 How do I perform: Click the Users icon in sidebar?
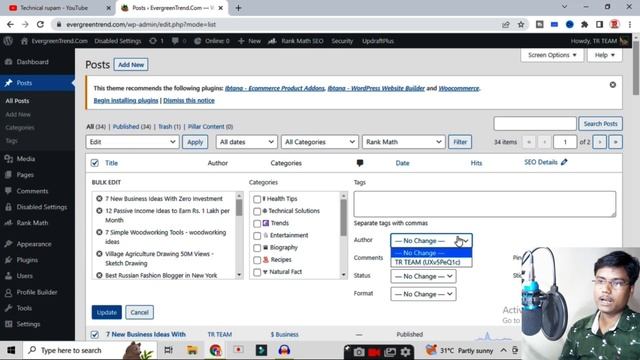tap(9, 276)
